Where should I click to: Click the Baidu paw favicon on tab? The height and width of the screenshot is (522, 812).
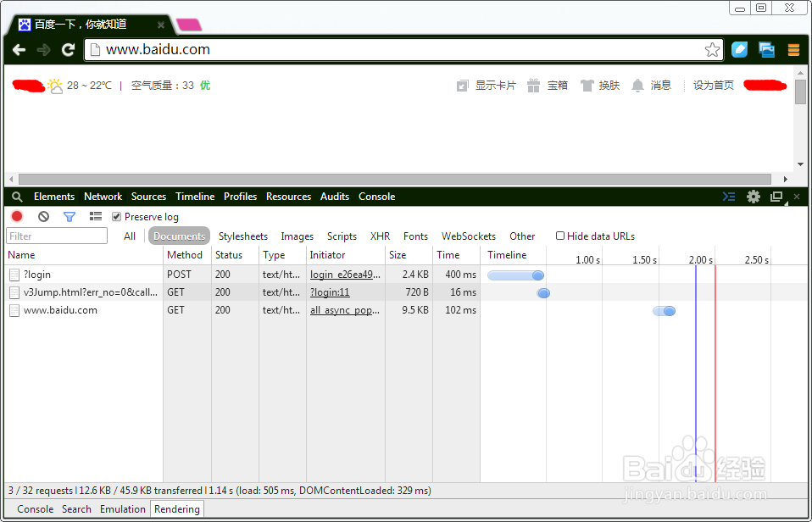click(25, 25)
